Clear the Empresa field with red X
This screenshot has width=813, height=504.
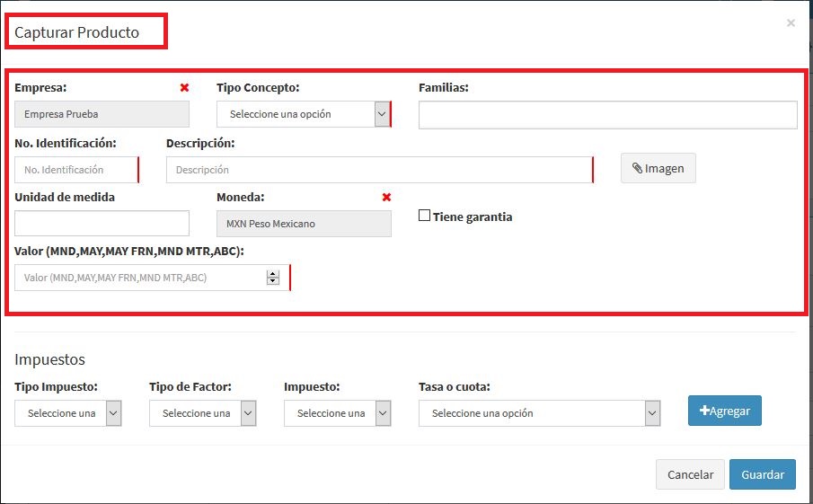(x=184, y=88)
